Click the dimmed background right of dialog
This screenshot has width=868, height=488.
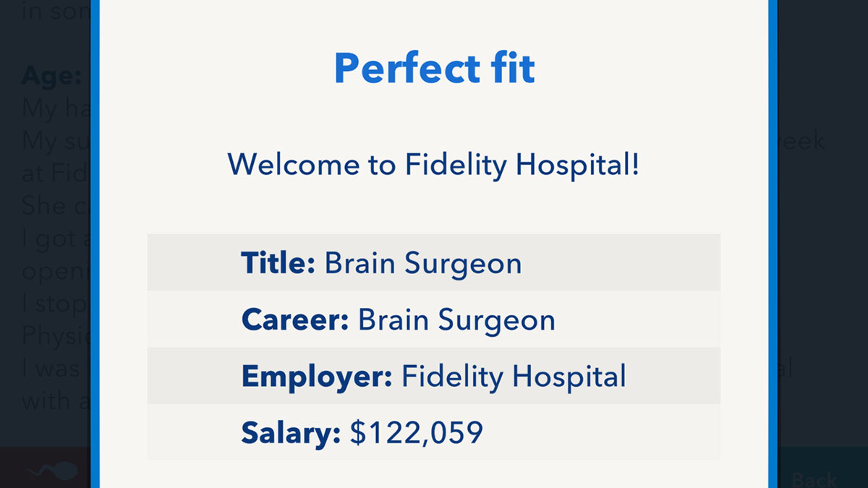pyautogui.click(x=823, y=217)
